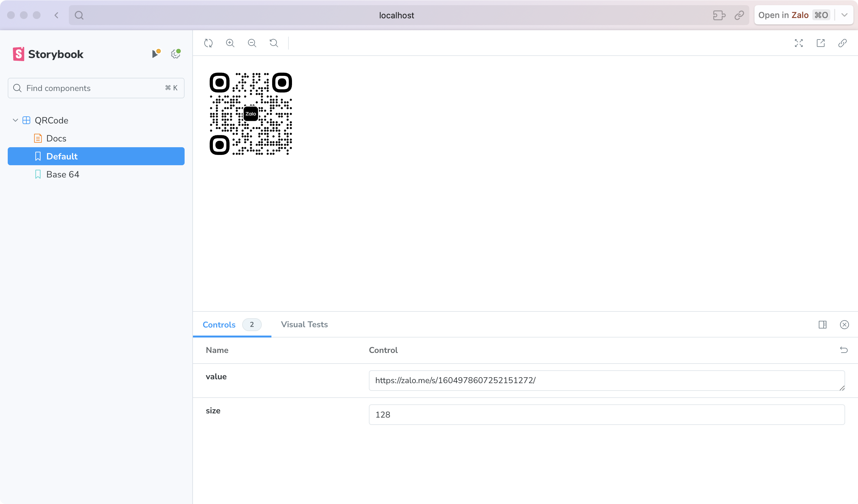
Task: Switch to the Visual Tests tab
Action: (x=304, y=325)
